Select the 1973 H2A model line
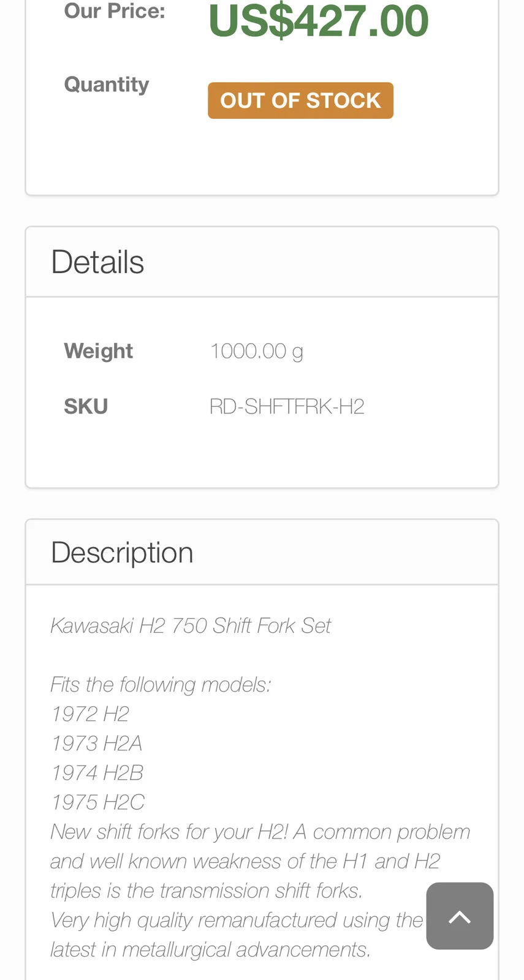Image resolution: width=524 pixels, height=980 pixels. pos(97,744)
